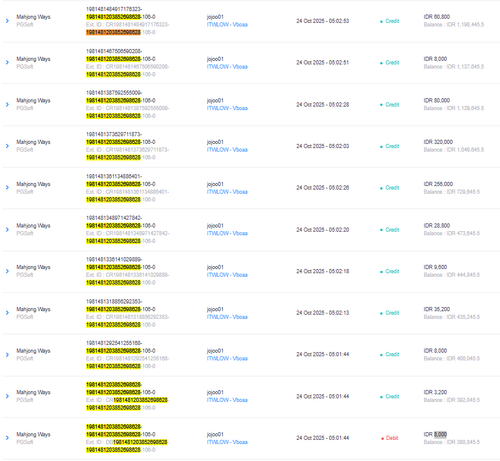Viewport: 500px width, 461px height.
Task: Open ITWLOW - Vboaa link in IDR 35,200 row
Action: pos(227,317)
